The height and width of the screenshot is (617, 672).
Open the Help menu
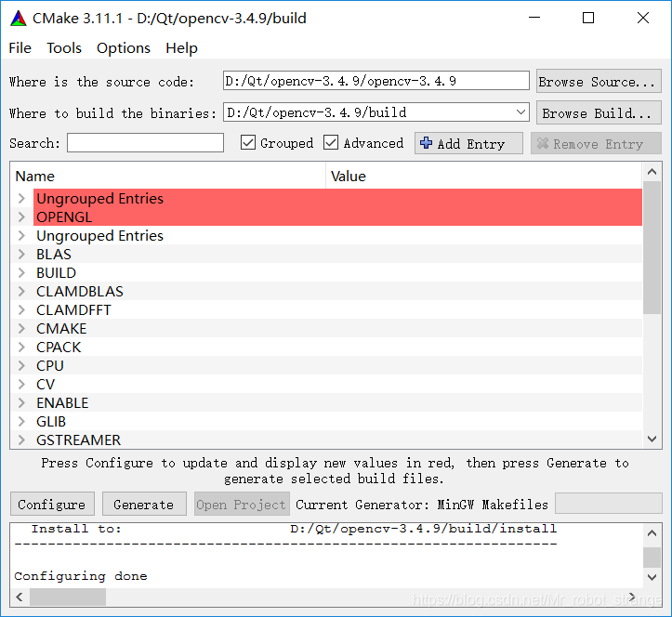point(182,48)
